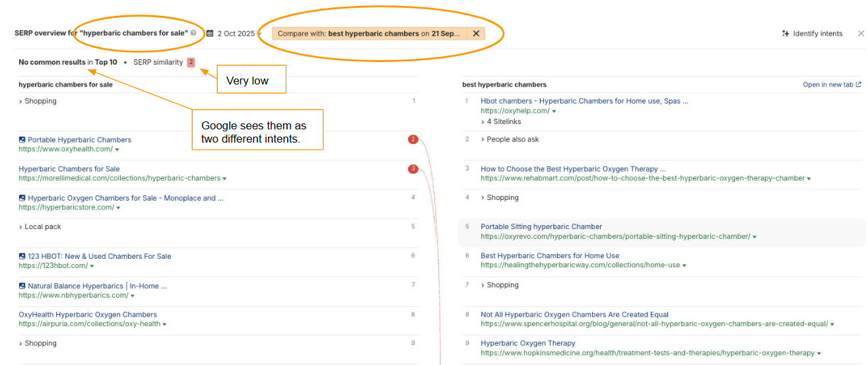Image resolution: width=868 pixels, height=365 pixels.
Task: Open URL dropdown for morellimedical.com hyperbaric-chambers
Action: (224, 179)
